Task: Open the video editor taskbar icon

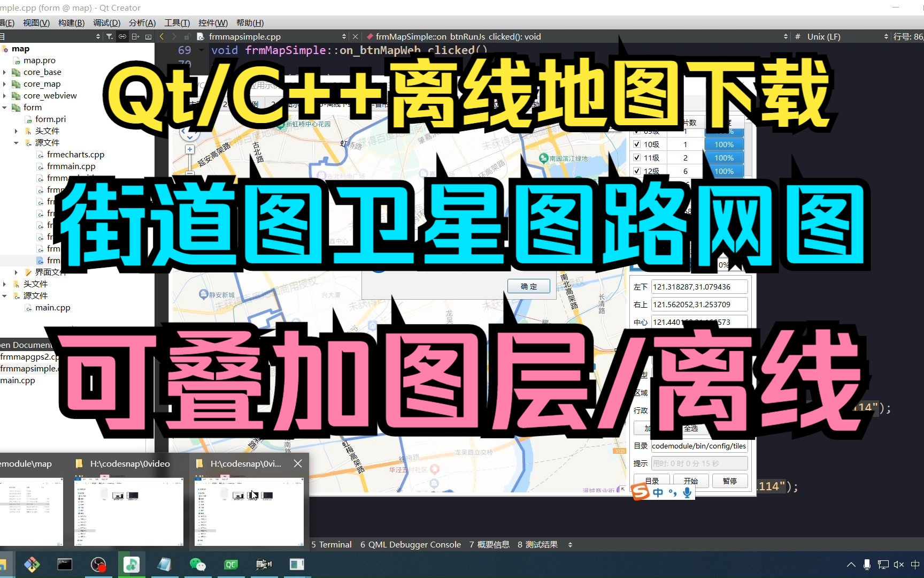Action: click(264, 565)
